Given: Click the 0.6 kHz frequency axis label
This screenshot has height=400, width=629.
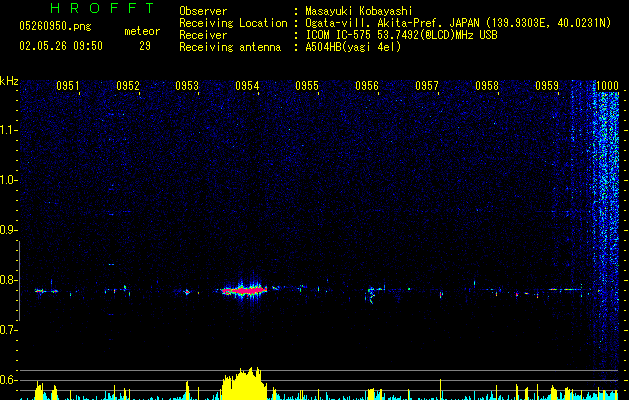Looking at the screenshot, I should [8, 380].
